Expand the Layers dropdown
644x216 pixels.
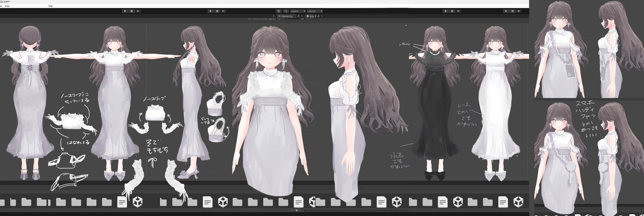click(297, 11)
